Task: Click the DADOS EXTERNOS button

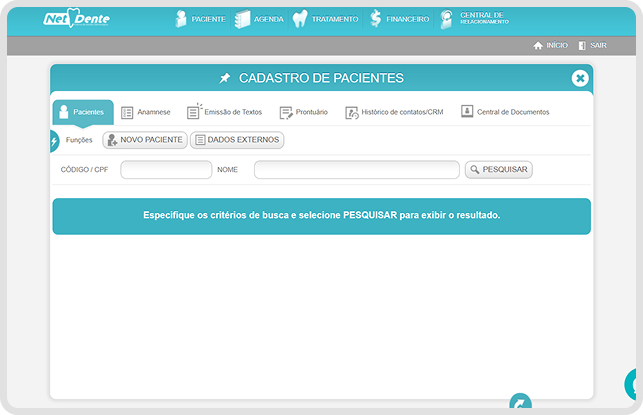Action: pos(237,140)
